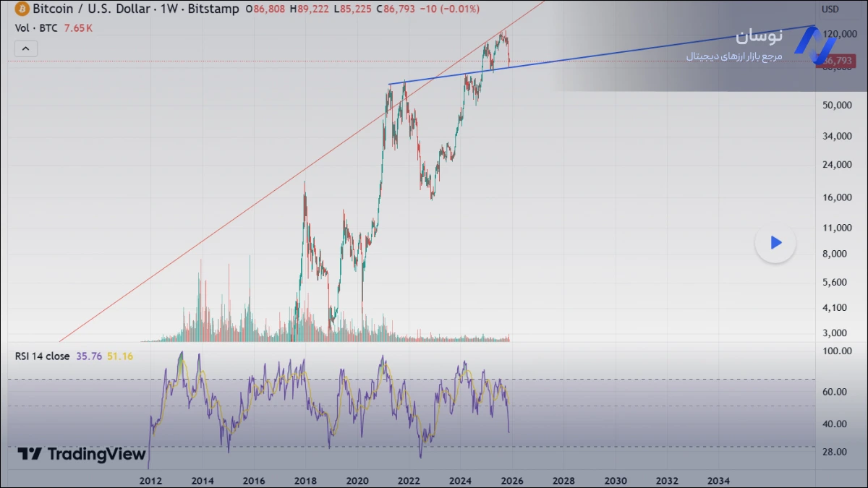
Task: Select the RSI 14 close indicator legend
Action: (42, 356)
